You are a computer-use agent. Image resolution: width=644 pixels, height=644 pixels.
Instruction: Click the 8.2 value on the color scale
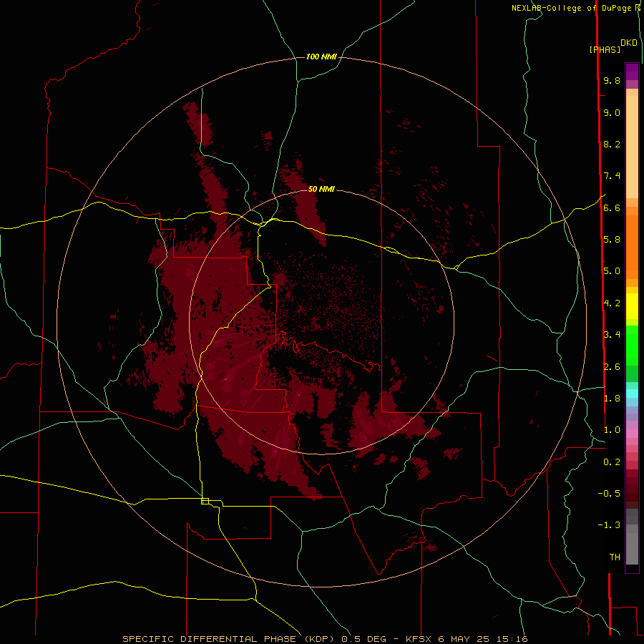(612, 144)
